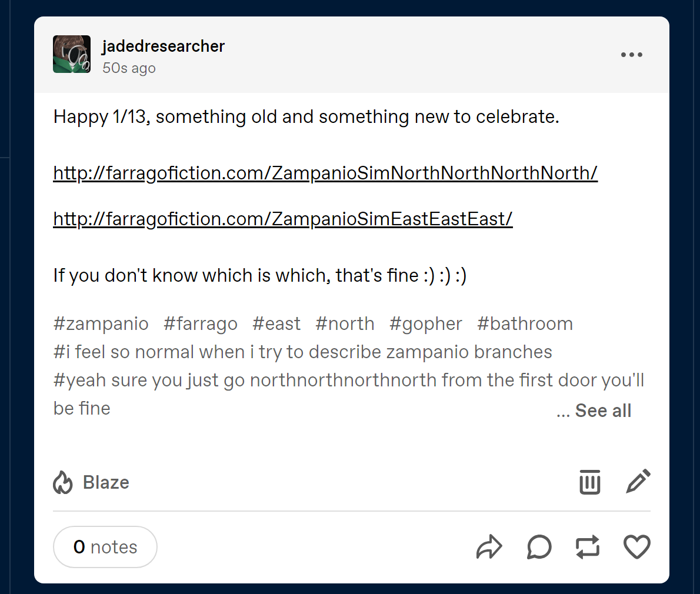Open the #north tag
Image resolution: width=700 pixels, height=594 pixels.
[x=345, y=323]
